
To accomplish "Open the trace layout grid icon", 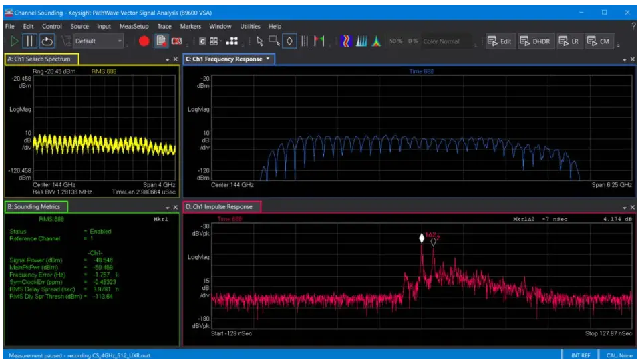I will point(214,41).
